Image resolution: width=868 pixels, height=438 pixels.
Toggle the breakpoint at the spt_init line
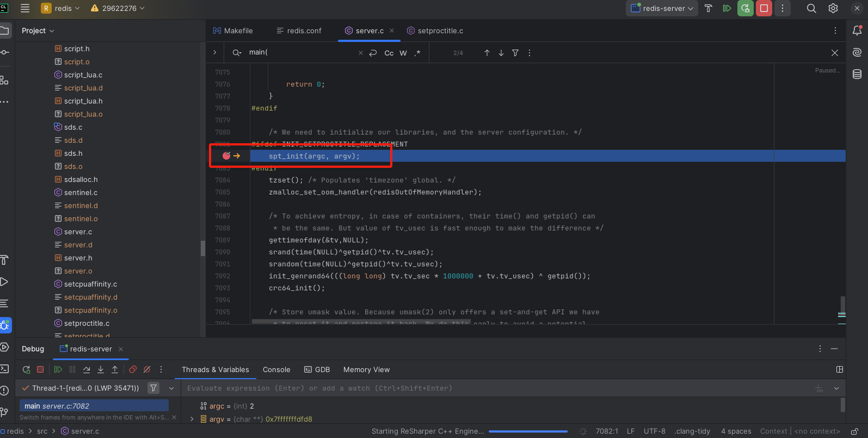click(226, 156)
